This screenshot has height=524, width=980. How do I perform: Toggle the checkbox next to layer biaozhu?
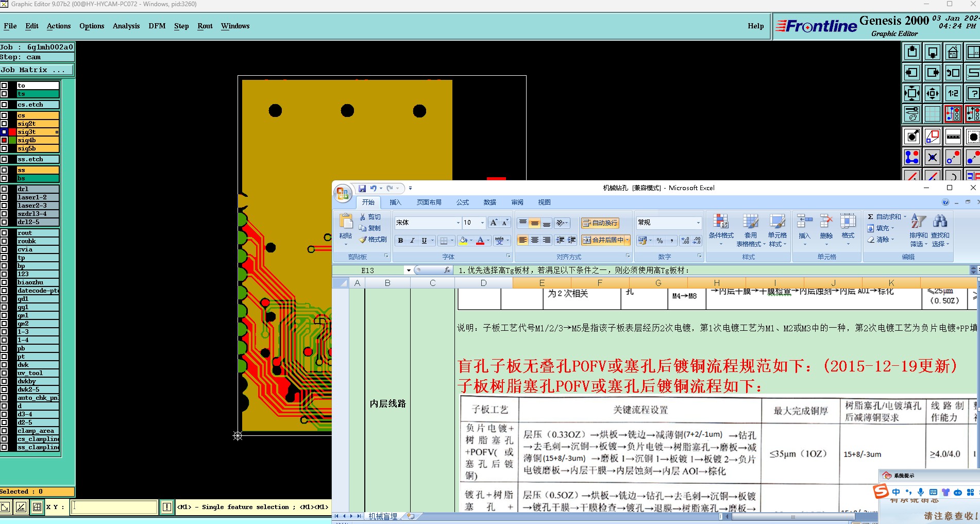click(4, 282)
